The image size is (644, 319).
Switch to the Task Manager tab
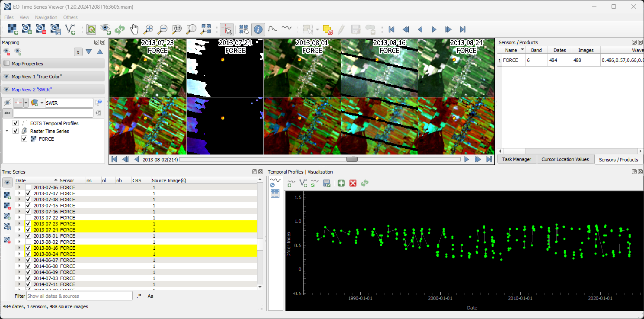(516, 159)
